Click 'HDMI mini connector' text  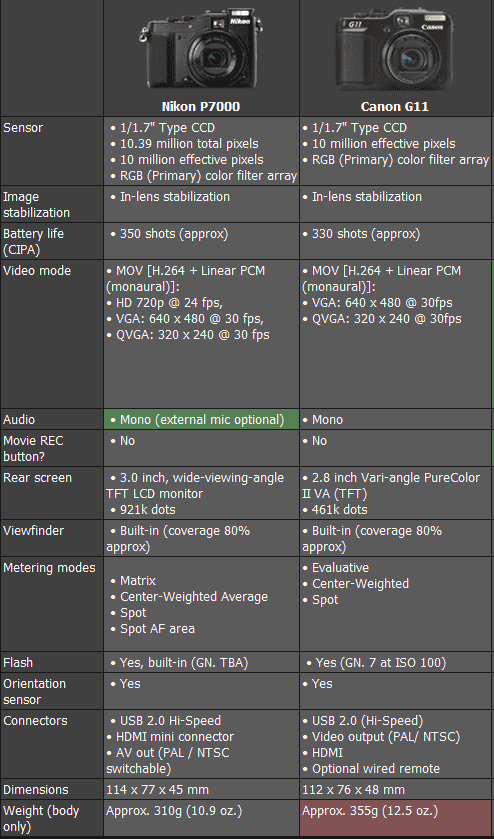coord(175,736)
